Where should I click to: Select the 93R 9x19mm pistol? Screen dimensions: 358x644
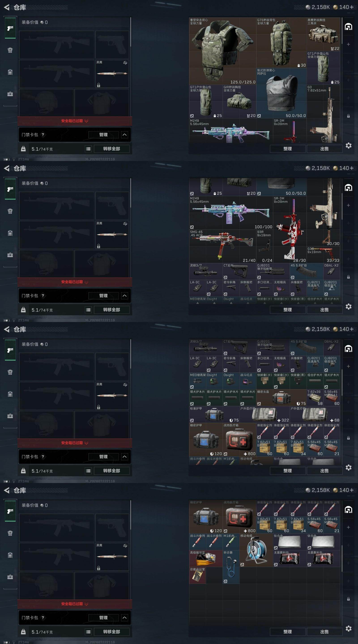tap(264, 246)
